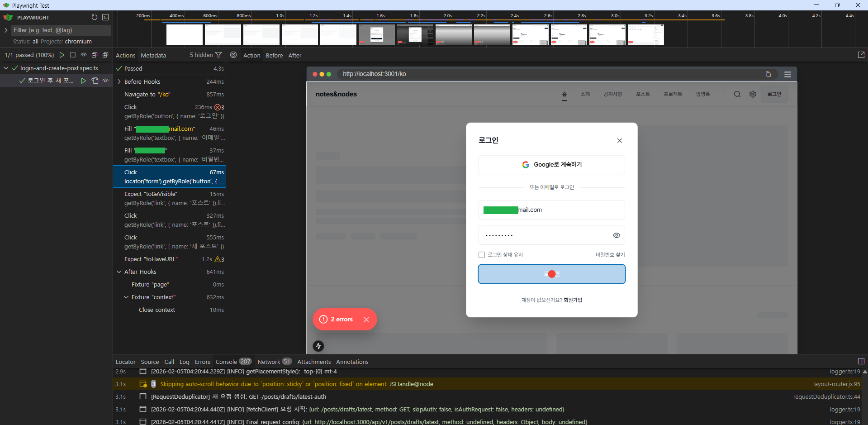Dismiss the 2 errors toast
868x425 pixels.
pos(366,320)
